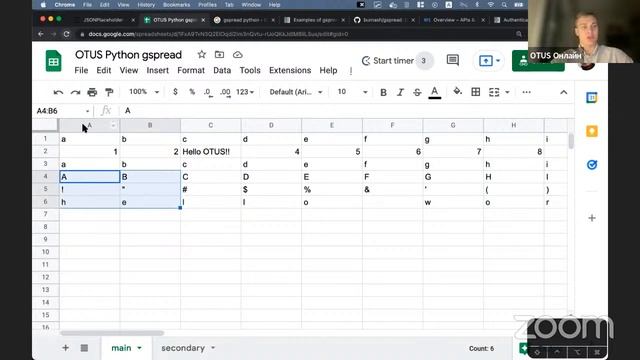
Task: Open the Format menu
Action: coord(191,70)
